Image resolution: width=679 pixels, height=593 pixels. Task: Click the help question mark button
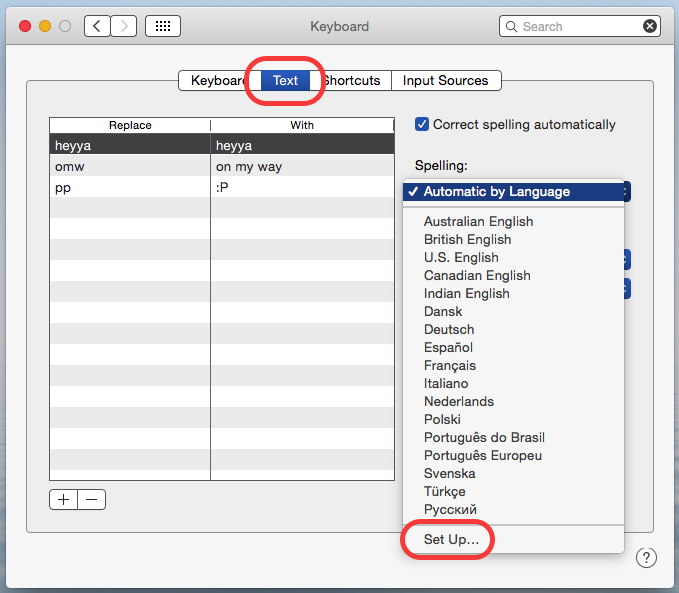[646, 558]
